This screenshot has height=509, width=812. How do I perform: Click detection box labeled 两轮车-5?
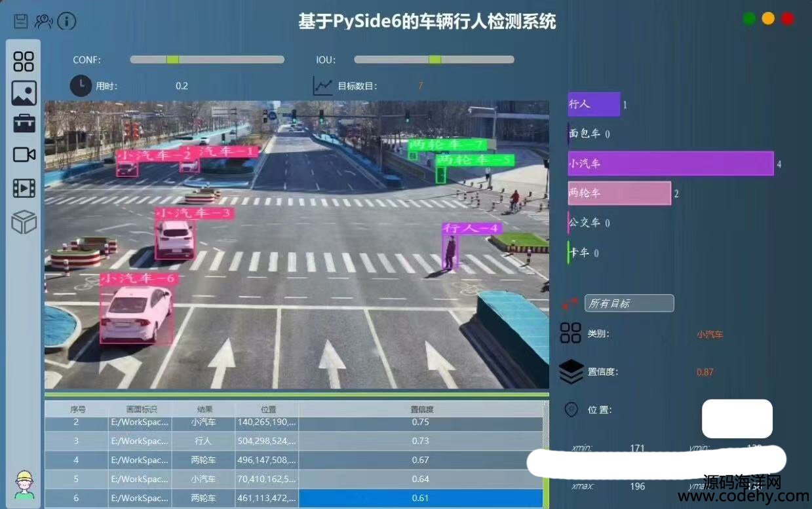pos(441,174)
